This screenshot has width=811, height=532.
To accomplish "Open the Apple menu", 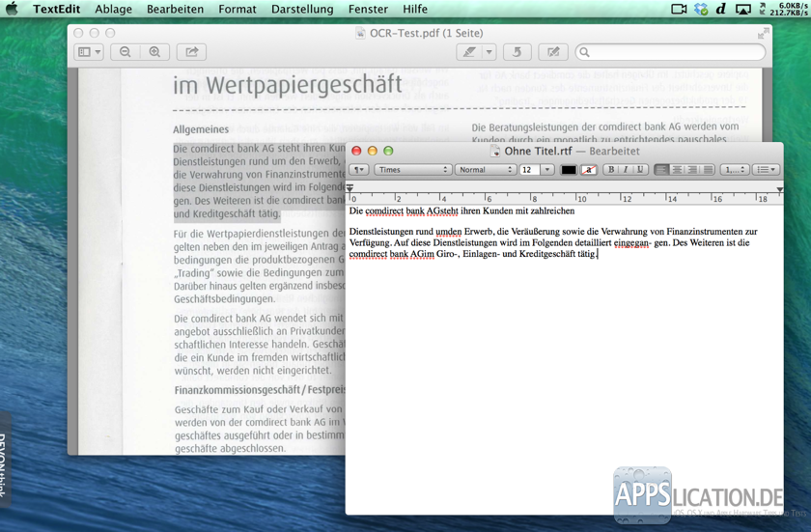I will coord(12,9).
